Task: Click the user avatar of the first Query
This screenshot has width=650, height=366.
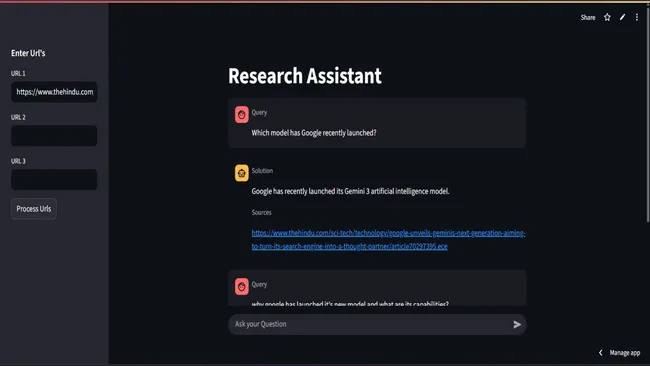Action: pos(242,115)
